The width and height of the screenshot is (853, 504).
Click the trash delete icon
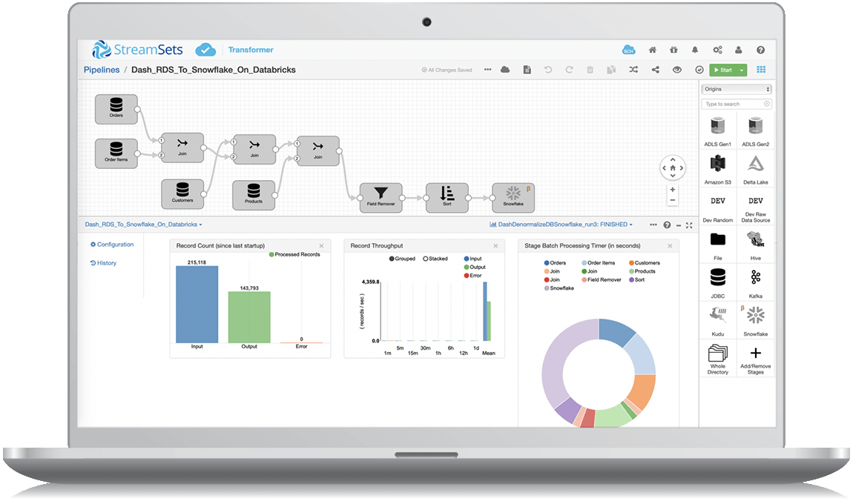(x=590, y=70)
